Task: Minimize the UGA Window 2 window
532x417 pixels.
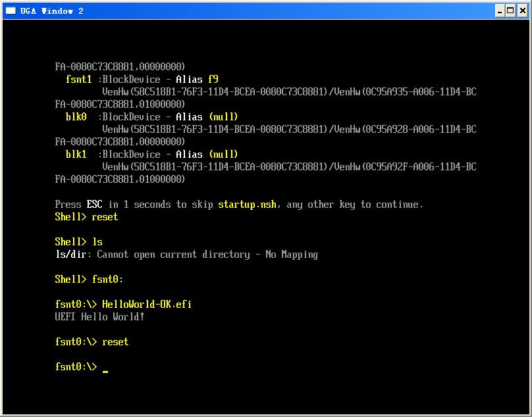Action: tap(500, 11)
